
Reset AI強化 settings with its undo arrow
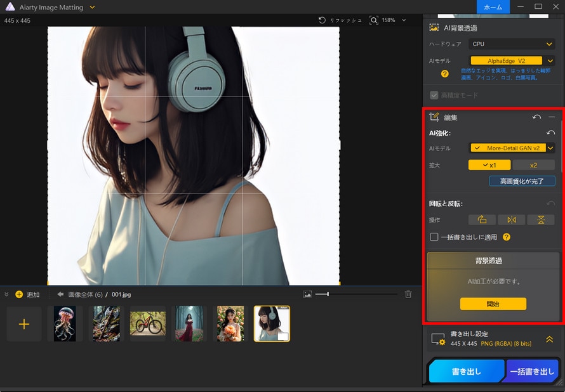tap(550, 133)
